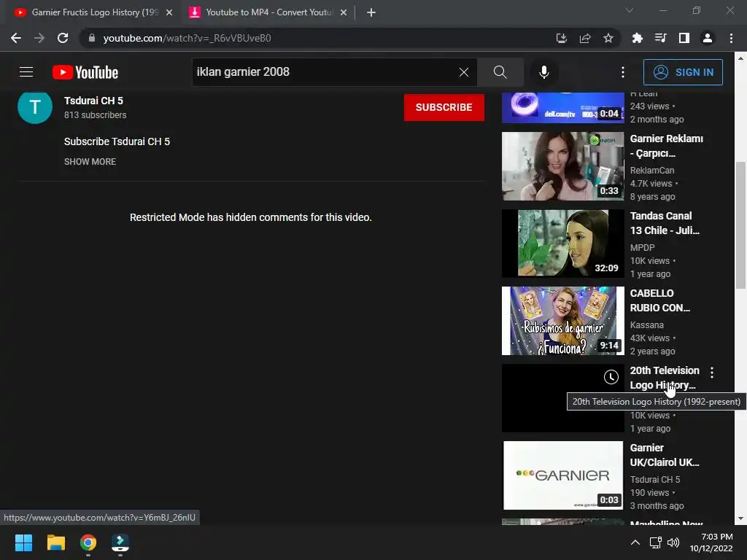747x560 pixels.
Task: Expand the description with SHOW MORE
Action: point(90,161)
